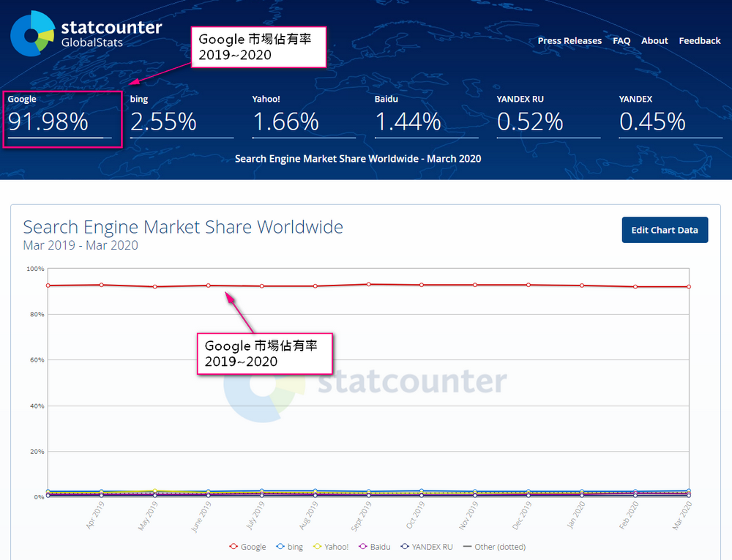The image size is (732, 560).
Task: Select the Yahoo! 1.66% stat
Action: click(x=304, y=116)
